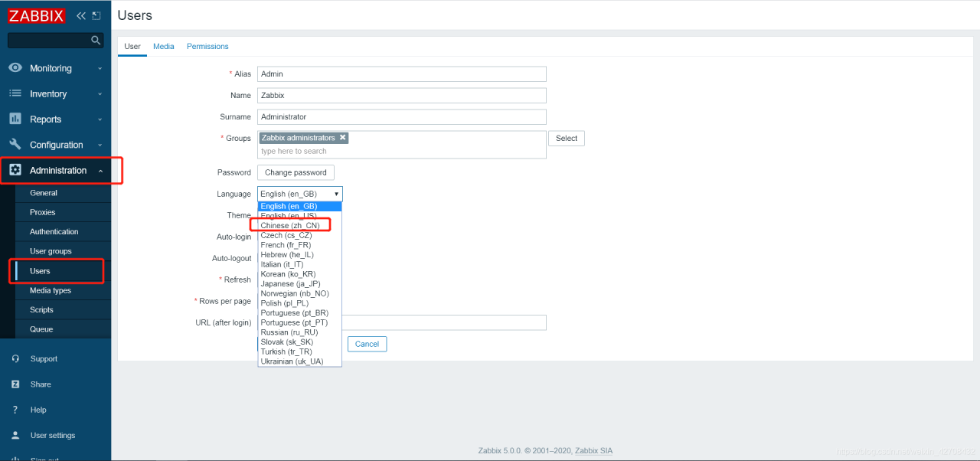This screenshot has width=980, height=461.
Task: Open the Language dropdown
Action: (299, 194)
